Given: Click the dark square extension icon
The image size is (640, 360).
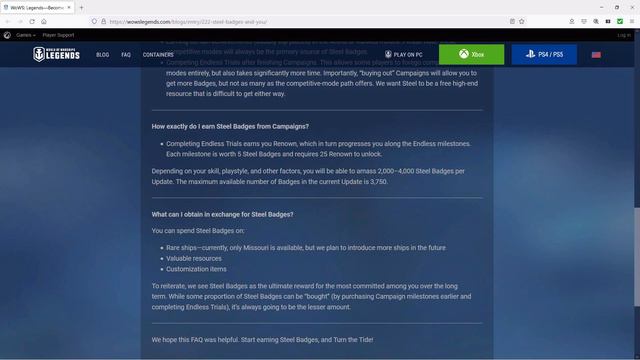Looking at the screenshot, I should [608, 22].
